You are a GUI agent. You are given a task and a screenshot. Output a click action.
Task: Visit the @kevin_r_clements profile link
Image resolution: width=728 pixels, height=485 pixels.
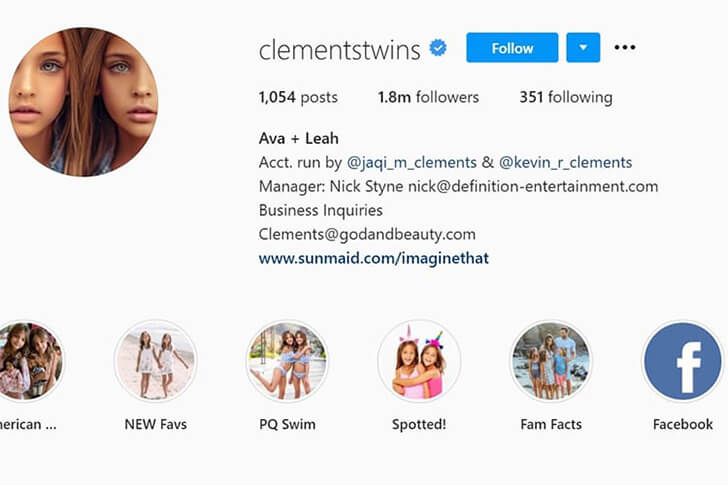tap(566, 162)
